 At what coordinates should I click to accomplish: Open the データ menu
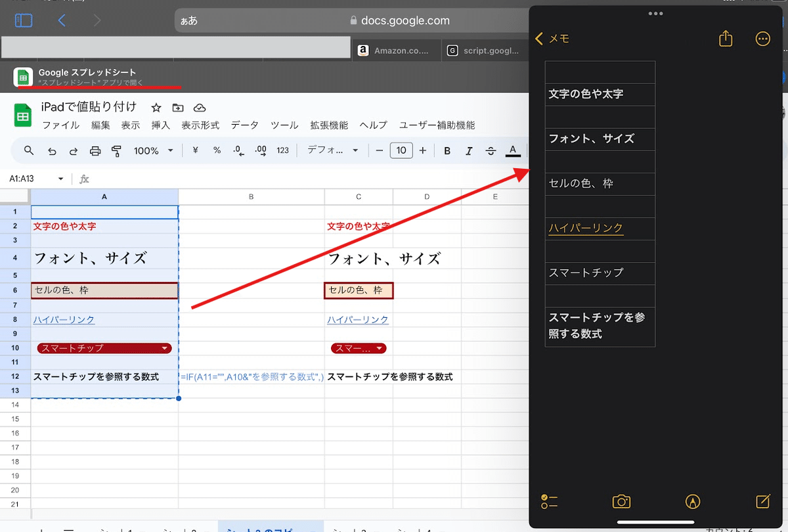coord(244,125)
